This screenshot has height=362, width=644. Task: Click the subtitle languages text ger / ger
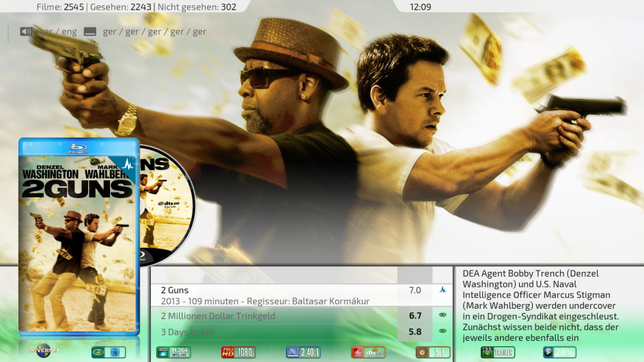[x=154, y=31]
